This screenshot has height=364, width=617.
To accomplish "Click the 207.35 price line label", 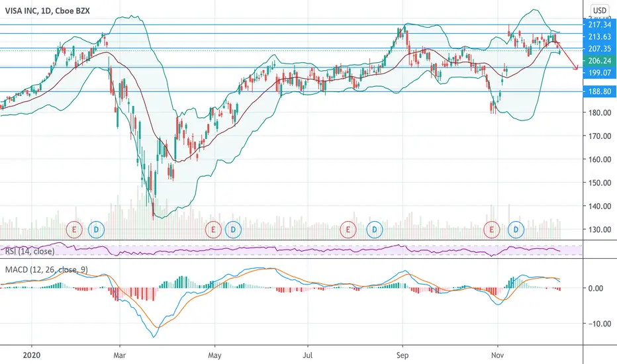I will pyautogui.click(x=599, y=48).
